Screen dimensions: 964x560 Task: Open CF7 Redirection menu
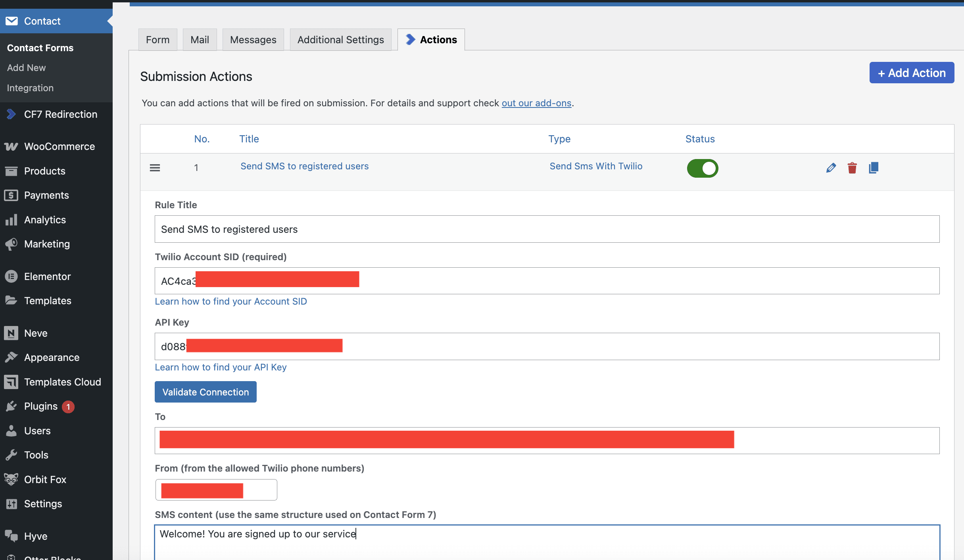[x=60, y=114]
